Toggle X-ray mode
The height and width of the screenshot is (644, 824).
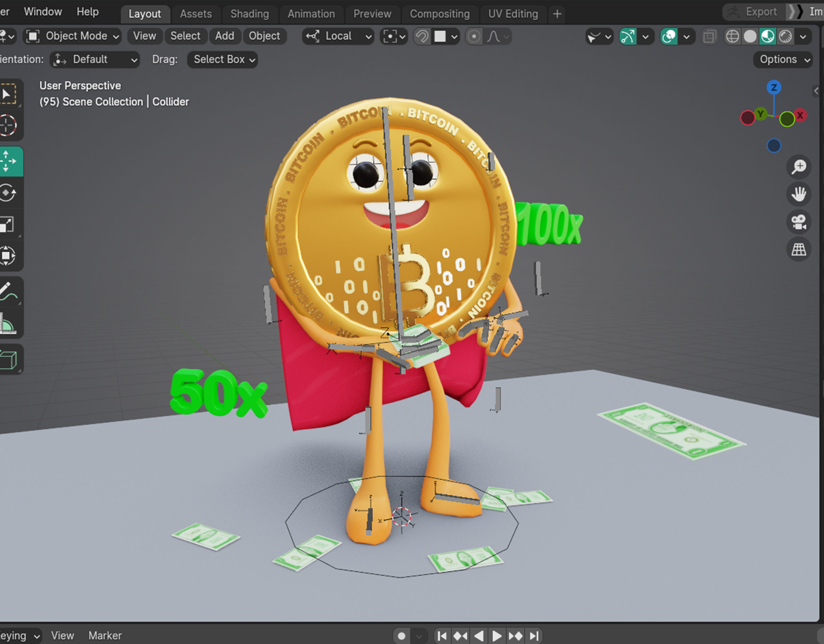709,37
